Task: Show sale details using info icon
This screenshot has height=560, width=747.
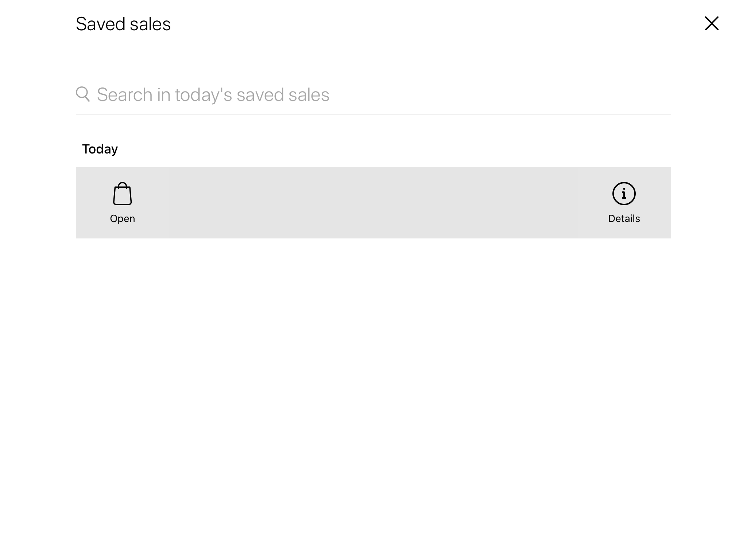Action: (x=624, y=193)
